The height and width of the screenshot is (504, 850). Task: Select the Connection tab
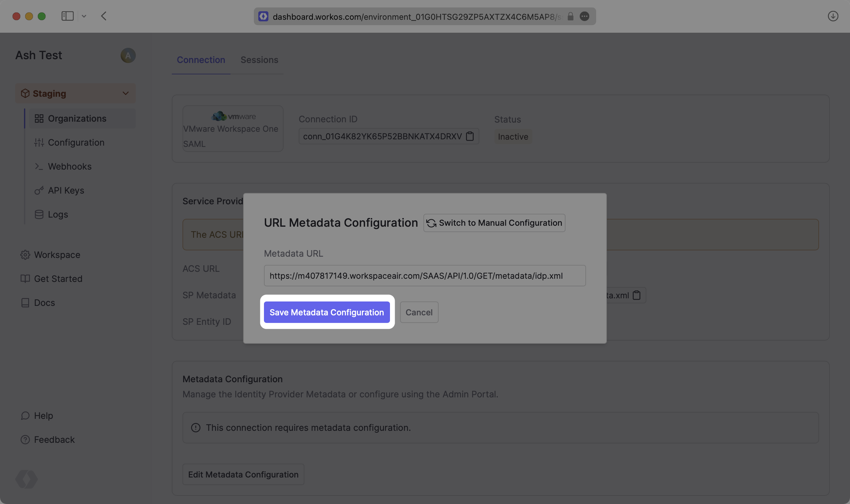pos(201,60)
